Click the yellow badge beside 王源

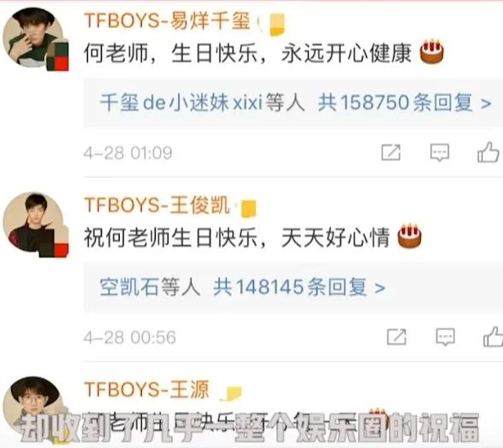(x=232, y=393)
